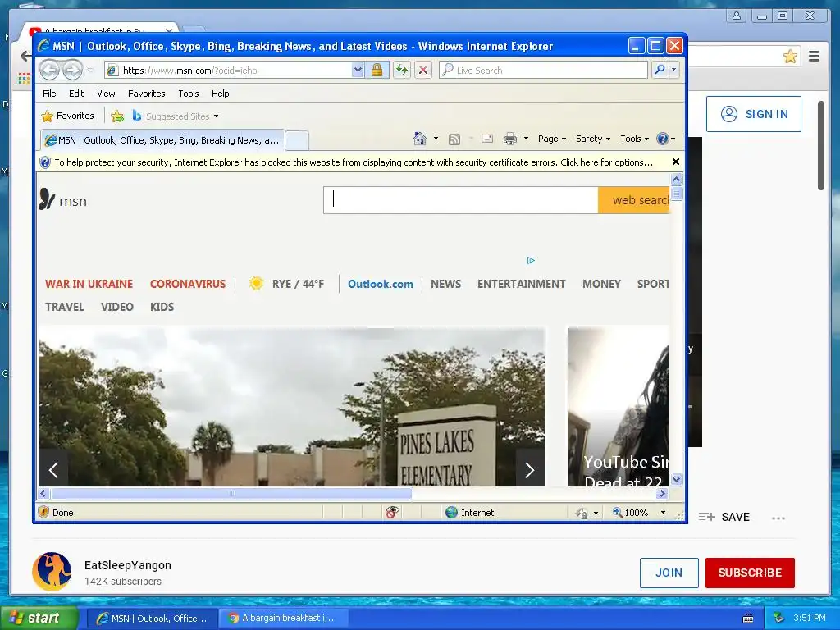This screenshot has width=840, height=630.
Task: Expand the Print options dropdown arrow
Action: click(x=526, y=139)
